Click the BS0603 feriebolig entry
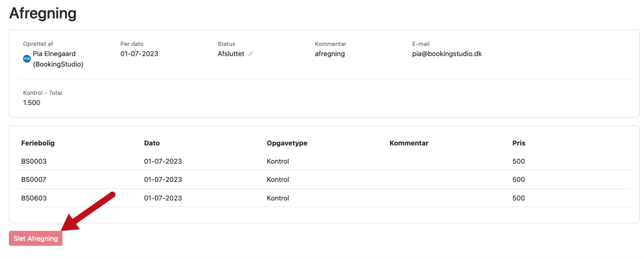This screenshot has width=644, height=258. 34,198
